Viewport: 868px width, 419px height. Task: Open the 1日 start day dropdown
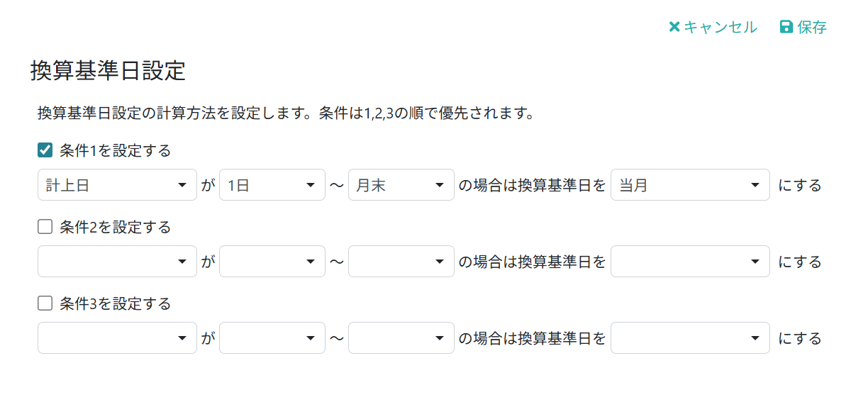coord(272,185)
